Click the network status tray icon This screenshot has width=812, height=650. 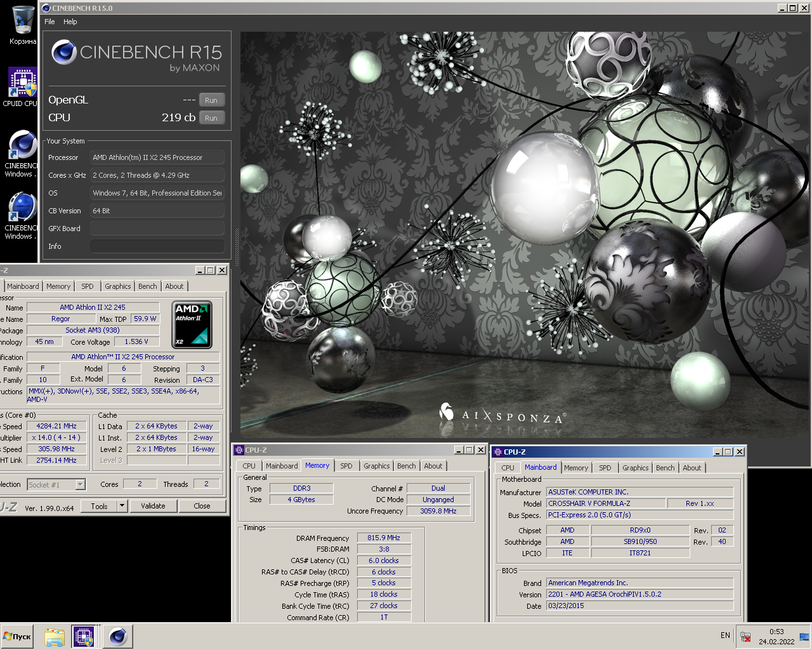tap(746, 637)
